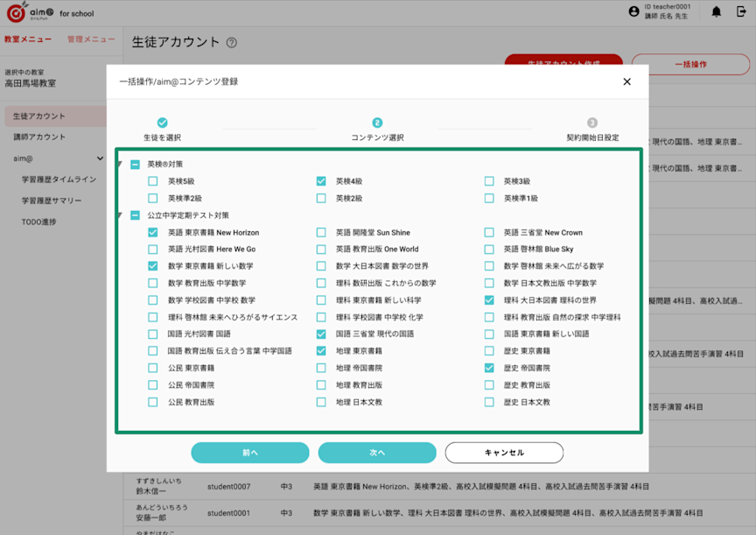
Task: Switch to 教室メニュー tab
Action: [28, 39]
